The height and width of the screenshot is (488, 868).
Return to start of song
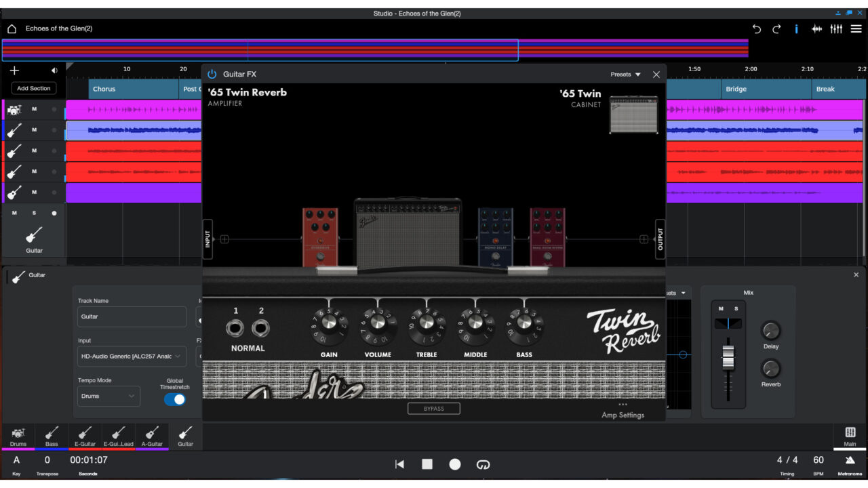tap(399, 464)
